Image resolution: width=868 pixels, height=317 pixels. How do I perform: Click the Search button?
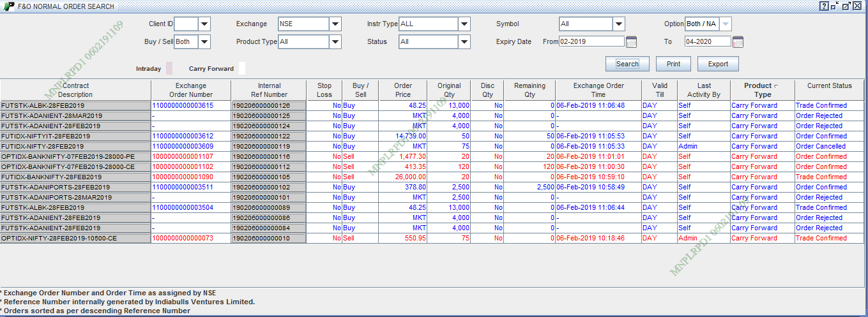pyautogui.click(x=627, y=64)
